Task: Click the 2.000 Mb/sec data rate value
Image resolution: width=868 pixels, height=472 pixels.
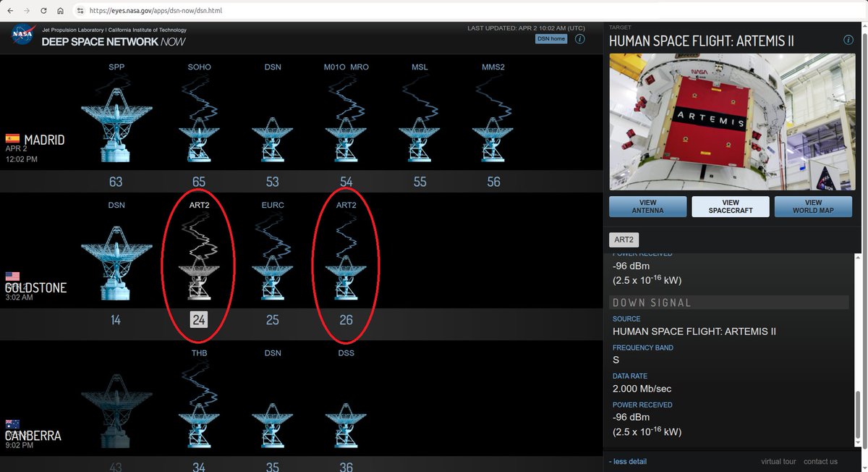Action: [643, 389]
